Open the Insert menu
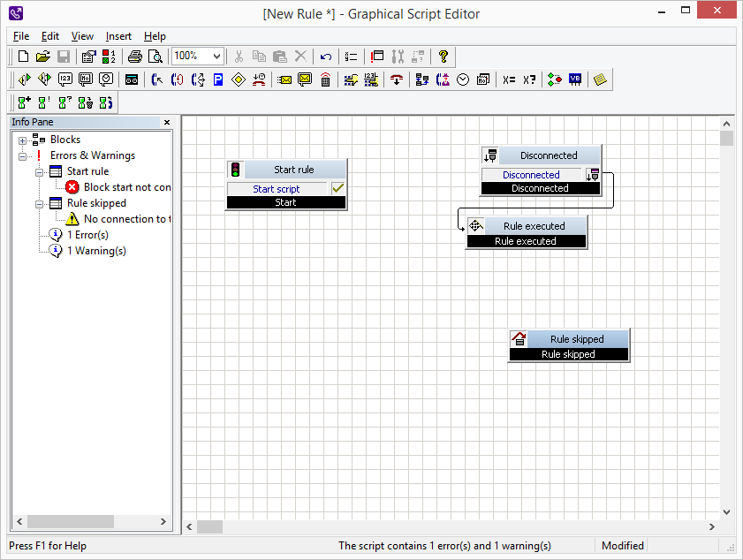This screenshot has height=560, width=743. click(x=118, y=36)
